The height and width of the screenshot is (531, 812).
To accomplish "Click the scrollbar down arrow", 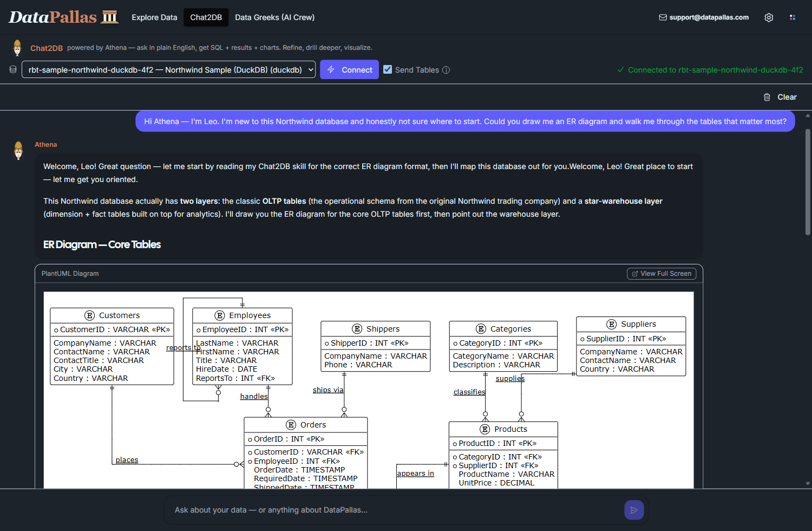I will [x=808, y=483].
